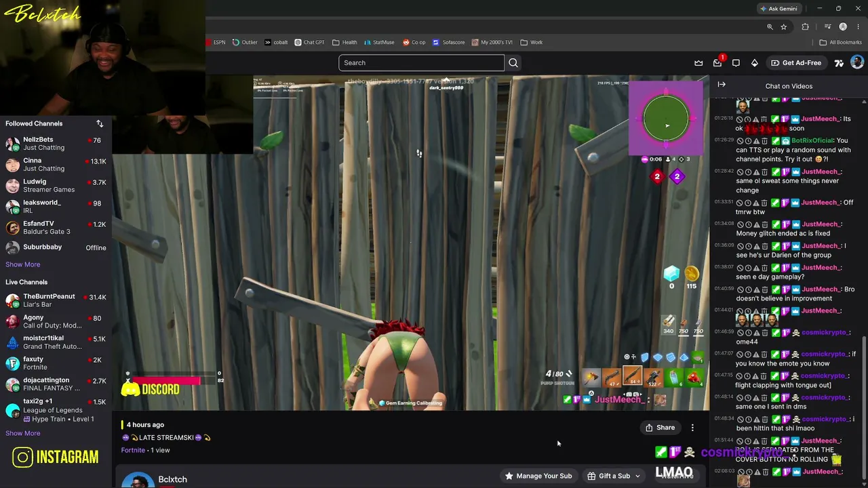This screenshot has width=868, height=488.
Task: Open the My 2000's TV! bookmark
Action: (x=493, y=42)
